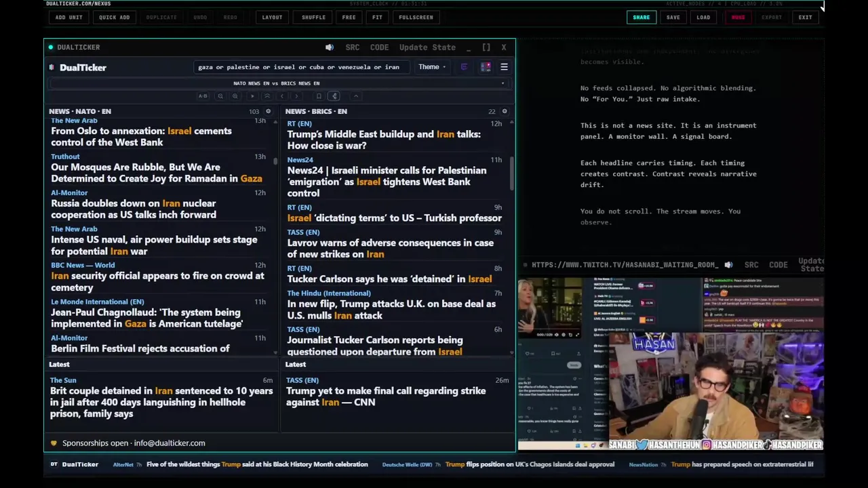Click the double-chevron collapse icon

(267, 96)
